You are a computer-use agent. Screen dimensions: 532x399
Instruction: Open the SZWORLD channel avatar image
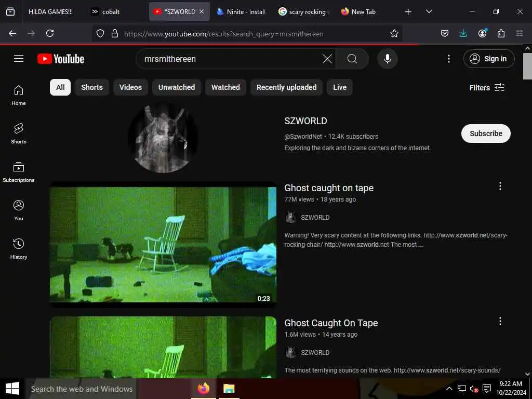click(163, 138)
